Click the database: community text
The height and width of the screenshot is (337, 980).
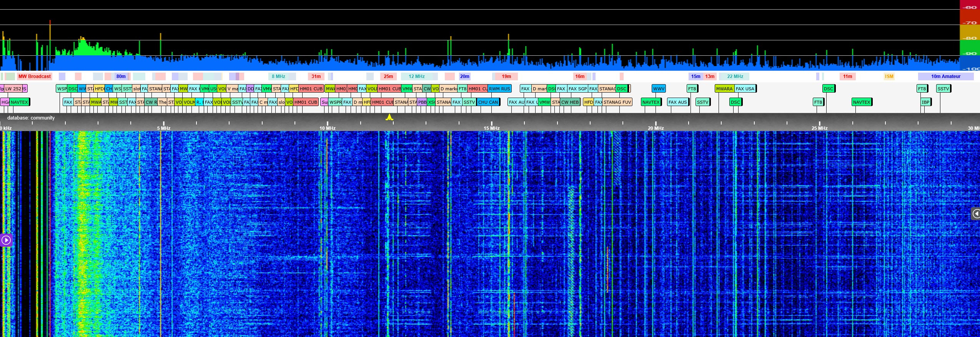point(31,118)
